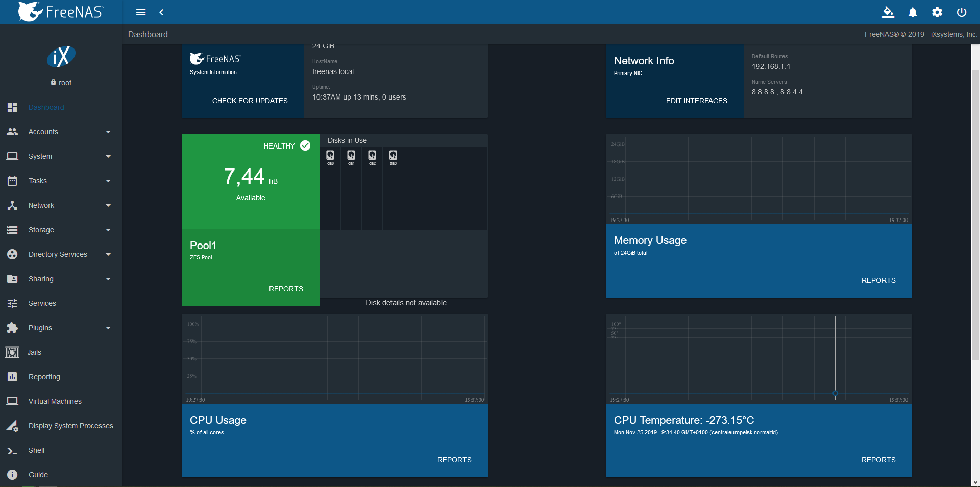Viewport: 980px width, 487px height.
Task: Select disk da1 icon
Action: click(x=351, y=155)
